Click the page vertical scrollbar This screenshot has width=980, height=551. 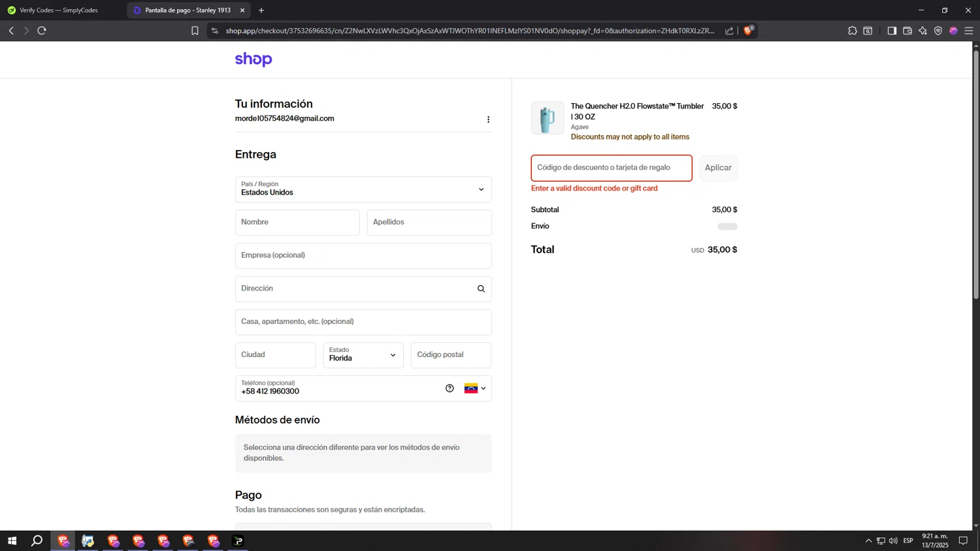click(976, 175)
